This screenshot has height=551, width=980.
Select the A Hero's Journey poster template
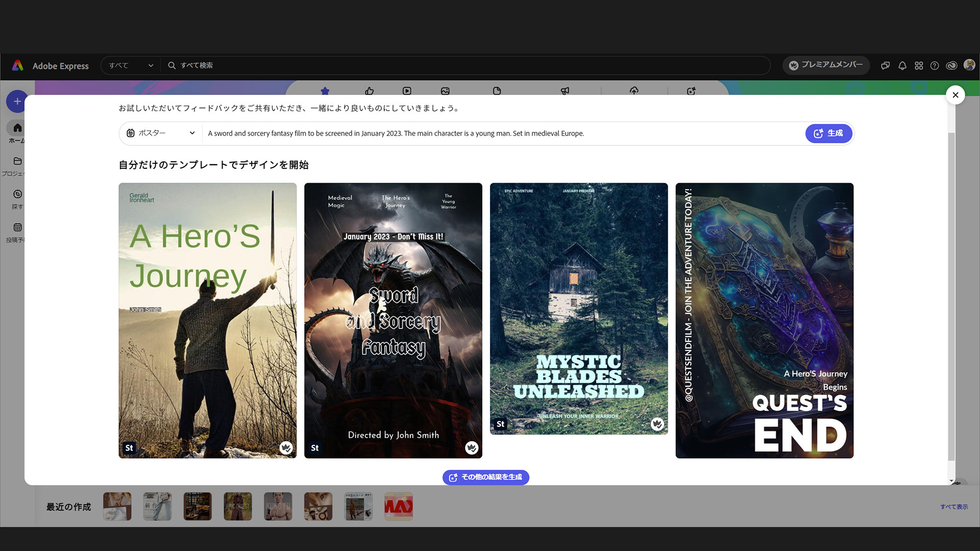click(207, 320)
